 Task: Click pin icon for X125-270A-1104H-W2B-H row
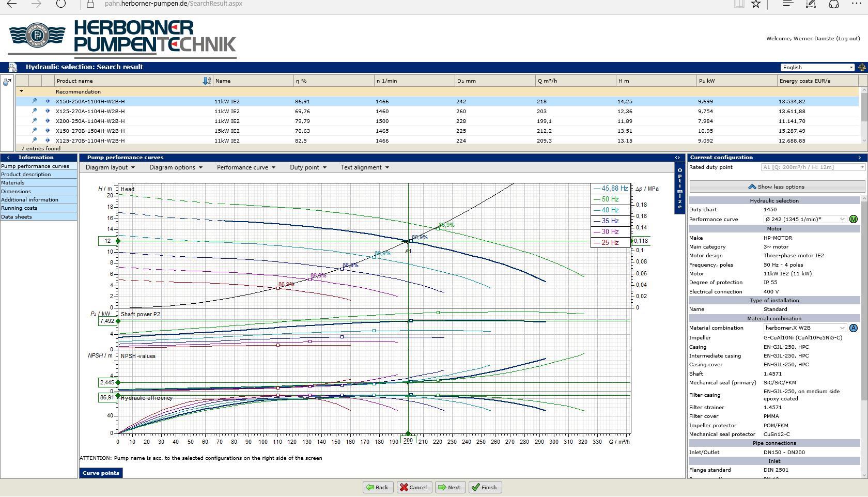tap(35, 111)
